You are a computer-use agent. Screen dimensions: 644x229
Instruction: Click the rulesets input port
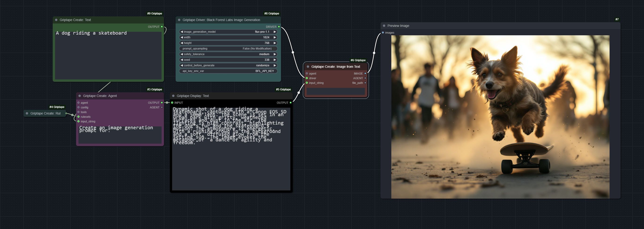point(78,117)
